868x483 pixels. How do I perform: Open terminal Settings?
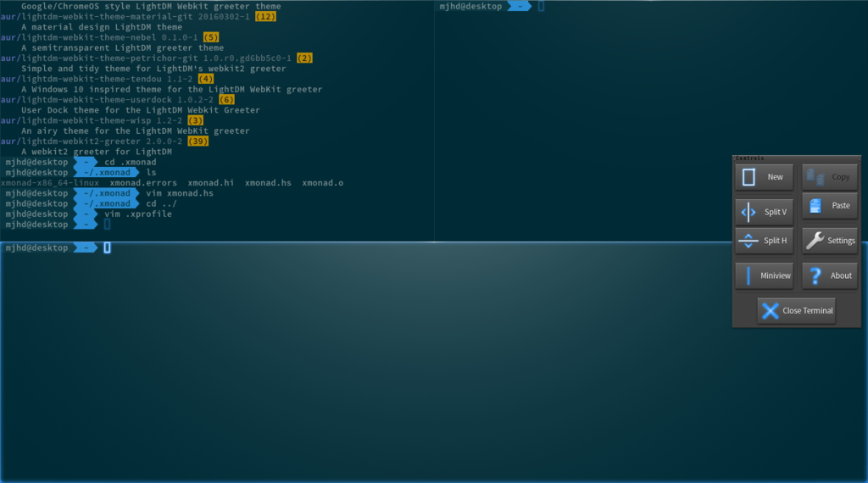[829, 241]
